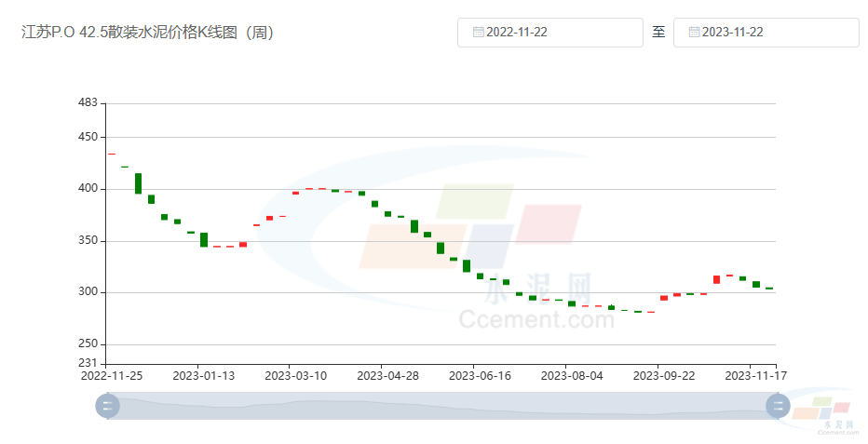Click the 300 value label on the y-axis
This screenshot has width=868, height=444.
click(88, 292)
